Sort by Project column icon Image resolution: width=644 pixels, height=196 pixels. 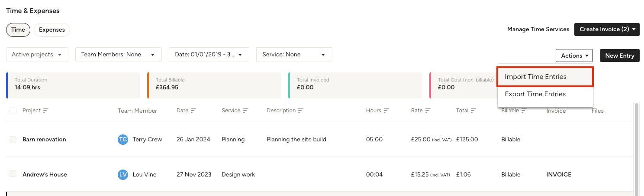pos(45,111)
